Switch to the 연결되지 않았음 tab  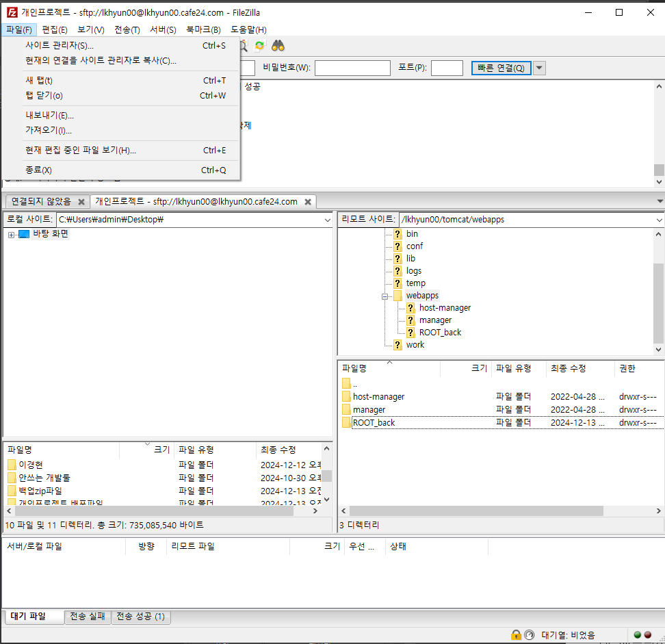pyautogui.click(x=41, y=201)
